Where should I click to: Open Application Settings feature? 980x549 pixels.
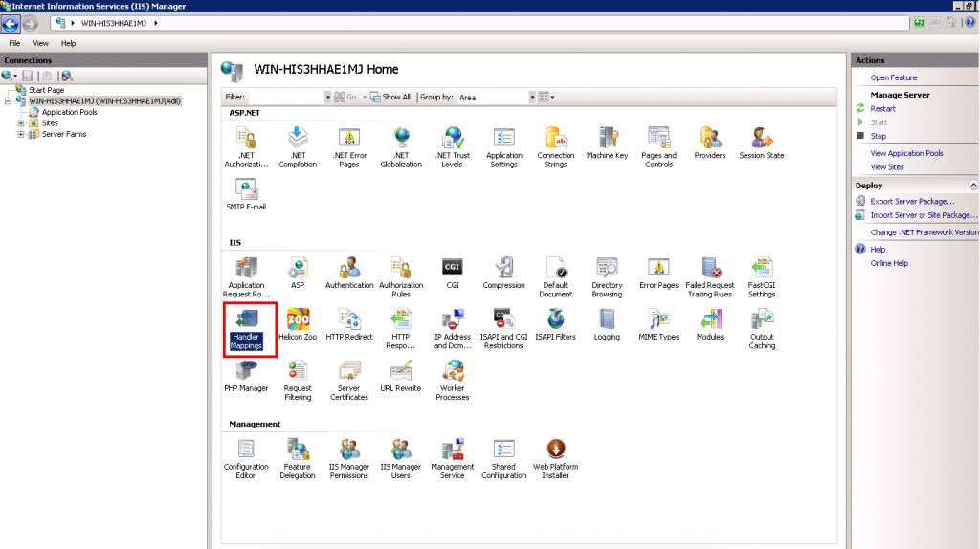[x=503, y=147]
